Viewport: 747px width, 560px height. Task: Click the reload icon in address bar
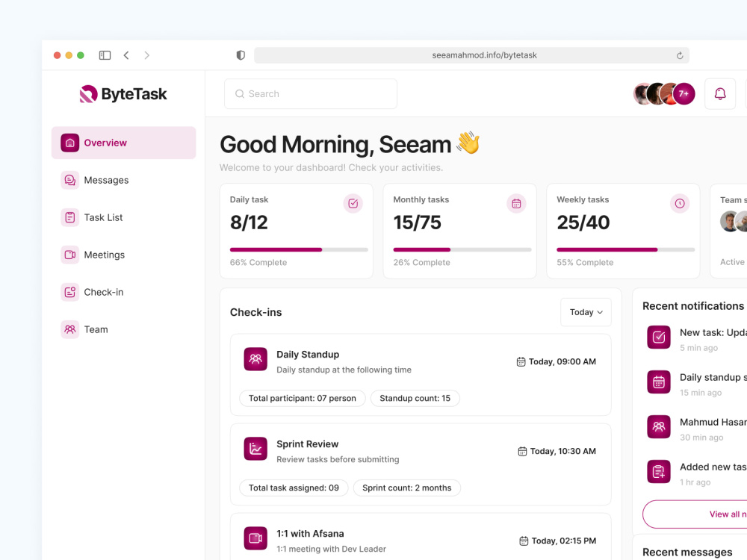click(680, 55)
